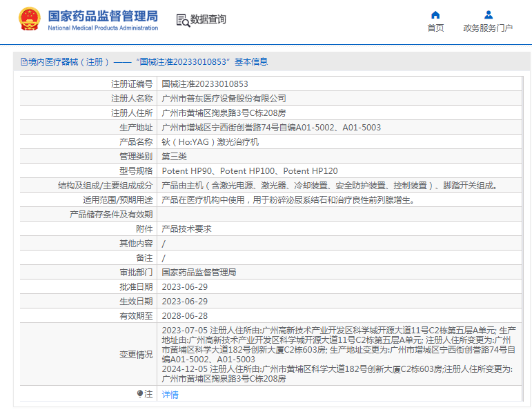The width and height of the screenshot is (532, 412).
Task: Click the 有效期至 date 2028-06-28
Action: click(x=184, y=315)
